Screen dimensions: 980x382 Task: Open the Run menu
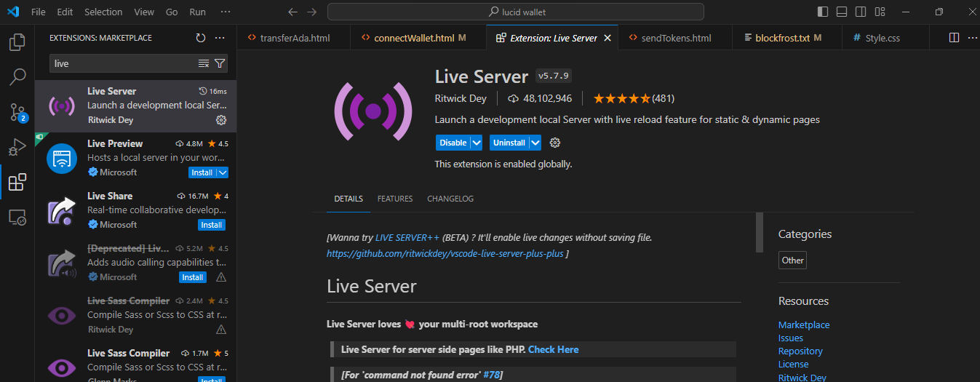click(x=197, y=12)
